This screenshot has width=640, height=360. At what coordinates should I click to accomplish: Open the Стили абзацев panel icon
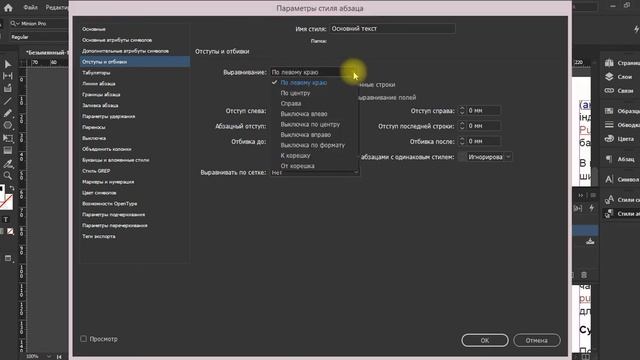tap(609, 213)
